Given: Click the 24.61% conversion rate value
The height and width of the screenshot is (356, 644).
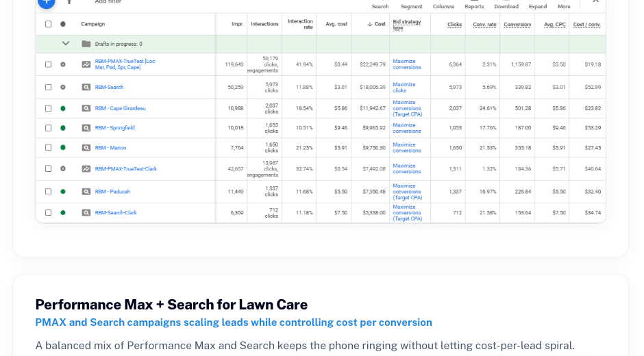Looking at the screenshot, I should click(488, 108).
